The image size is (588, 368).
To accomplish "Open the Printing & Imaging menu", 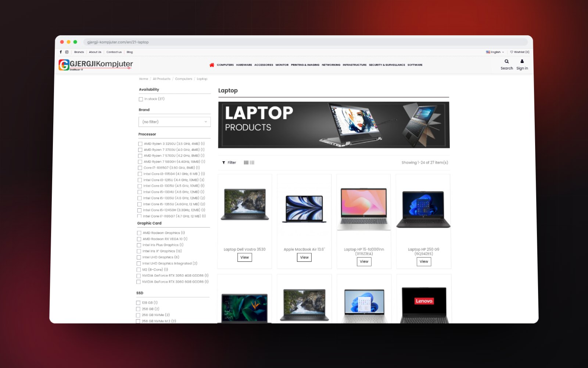I will [x=305, y=65].
